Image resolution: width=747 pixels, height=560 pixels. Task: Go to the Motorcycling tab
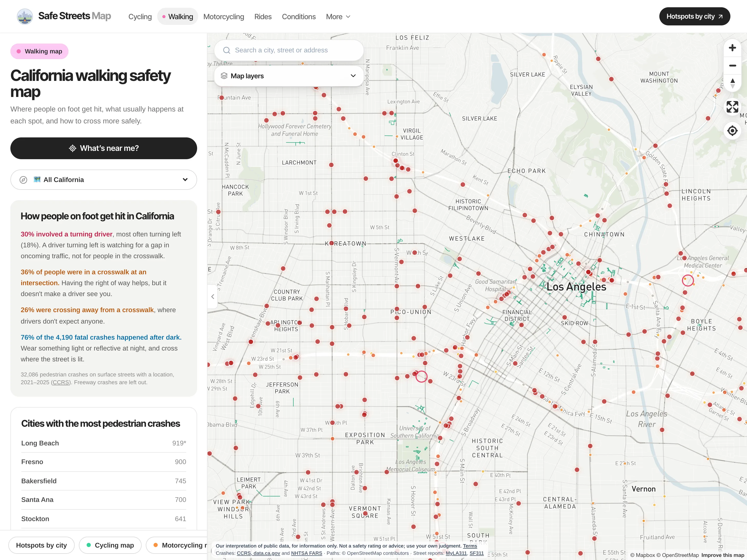click(224, 17)
